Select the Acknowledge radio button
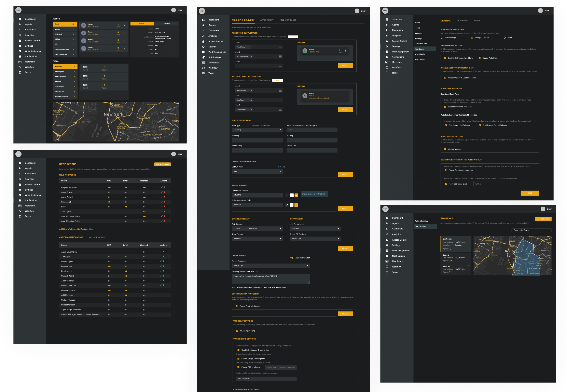 pyautogui.click(x=442, y=37)
